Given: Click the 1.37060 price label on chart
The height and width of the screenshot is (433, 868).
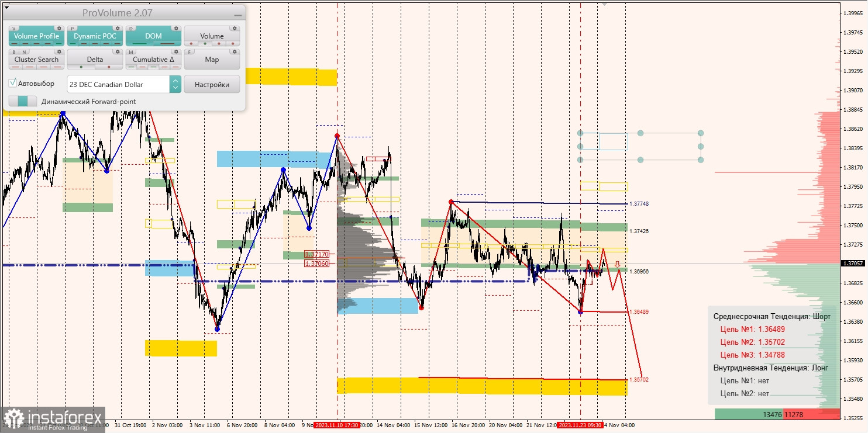Looking at the screenshot, I should point(317,264).
